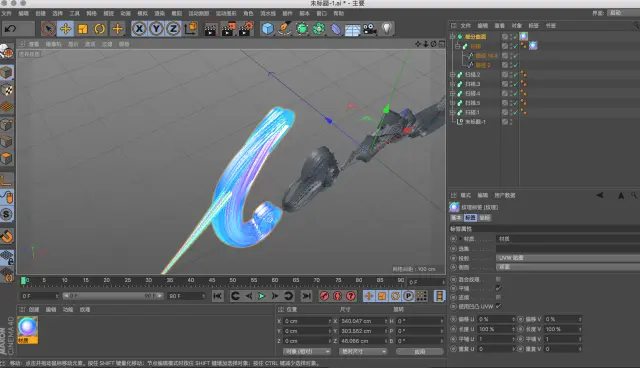This screenshot has width=640, height=368.
Task: Expand 扫描.4 in object tree
Action: pos(452,93)
